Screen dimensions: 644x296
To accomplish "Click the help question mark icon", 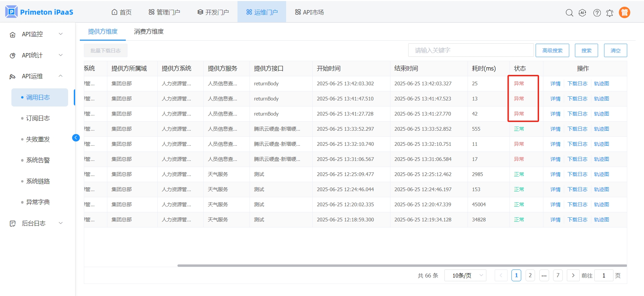I will (597, 13).
